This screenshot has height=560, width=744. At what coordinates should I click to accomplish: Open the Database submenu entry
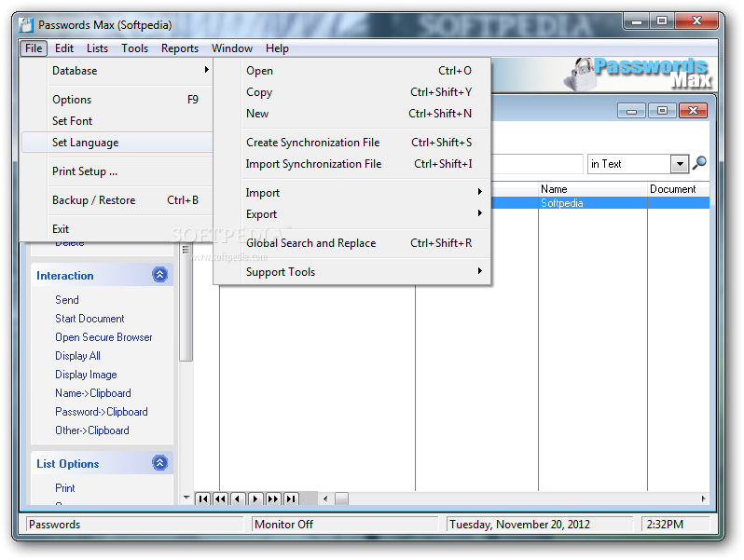tap(117, 71)
